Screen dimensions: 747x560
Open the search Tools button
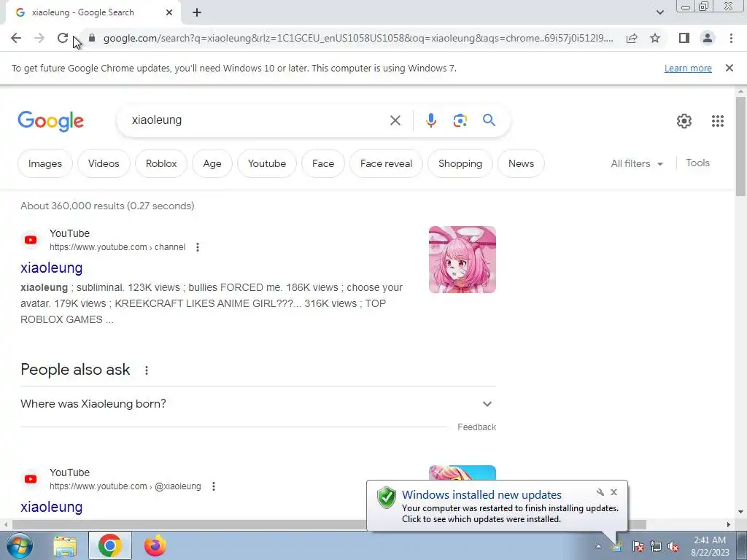[x=697, y=163]
